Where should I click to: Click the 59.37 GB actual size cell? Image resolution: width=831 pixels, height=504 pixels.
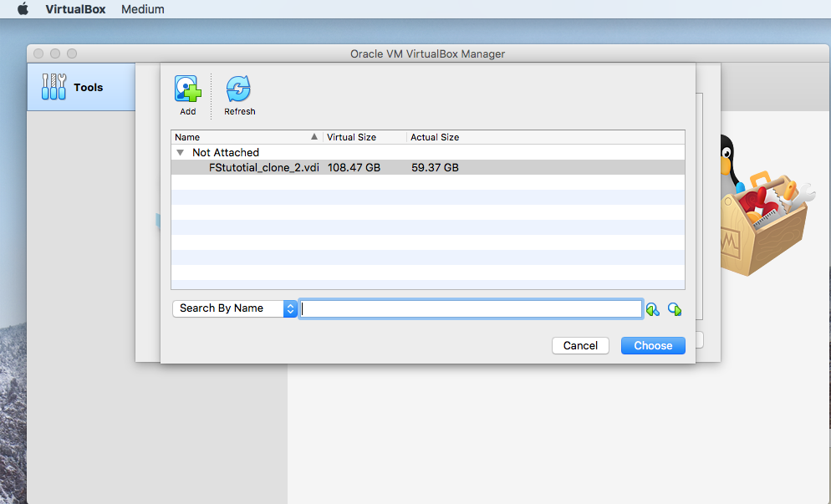pos(435,167)
